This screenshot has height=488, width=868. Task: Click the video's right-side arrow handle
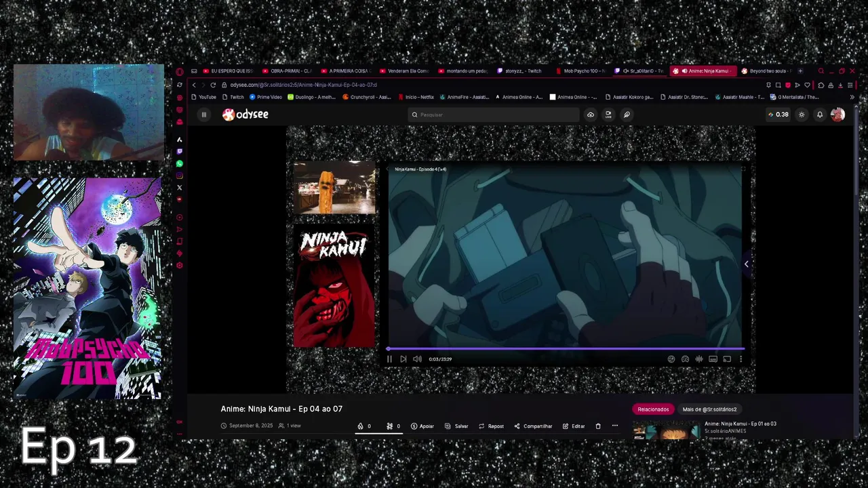point(747,264)
